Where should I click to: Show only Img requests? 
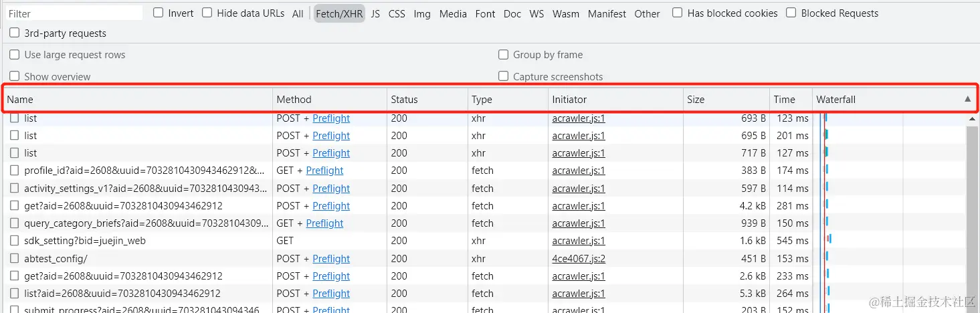(422, 13)
